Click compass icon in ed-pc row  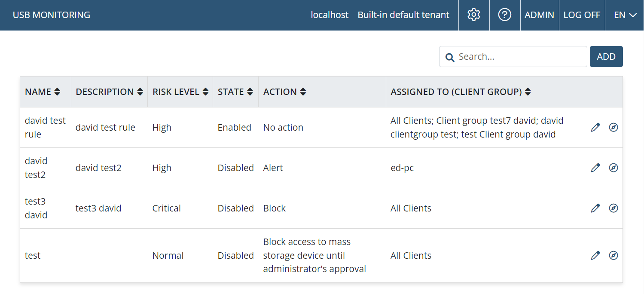[x=613, y=168]
